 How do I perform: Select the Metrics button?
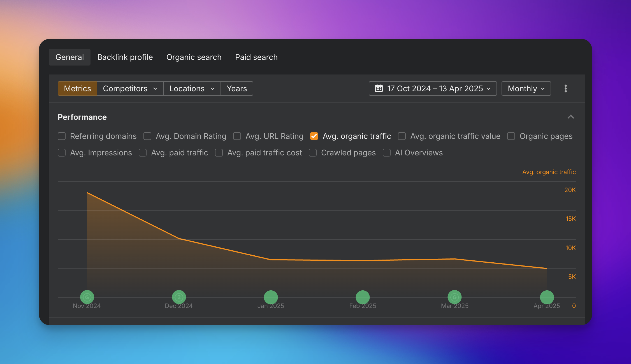tap(77, 88)
